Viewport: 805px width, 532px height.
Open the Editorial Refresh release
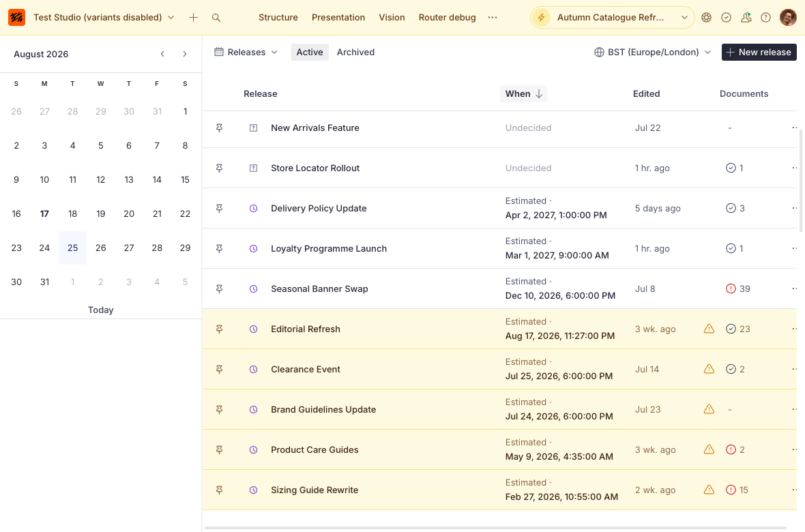pos(306,329)
